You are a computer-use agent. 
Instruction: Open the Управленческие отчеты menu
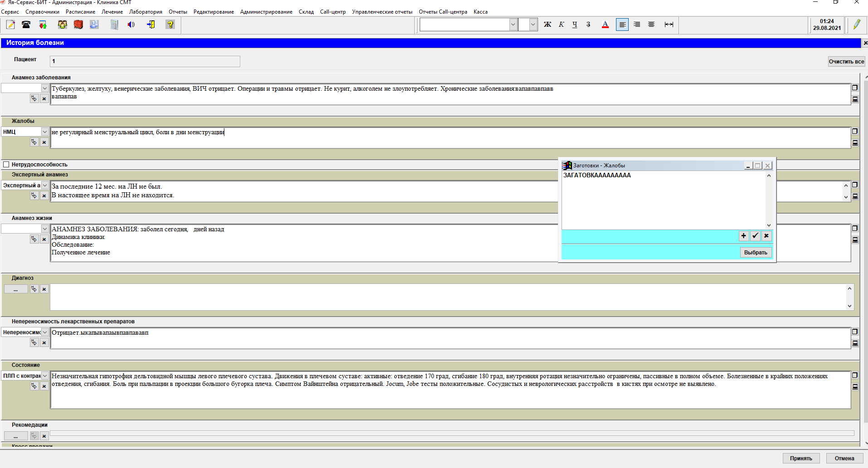[x=382, y=12]
